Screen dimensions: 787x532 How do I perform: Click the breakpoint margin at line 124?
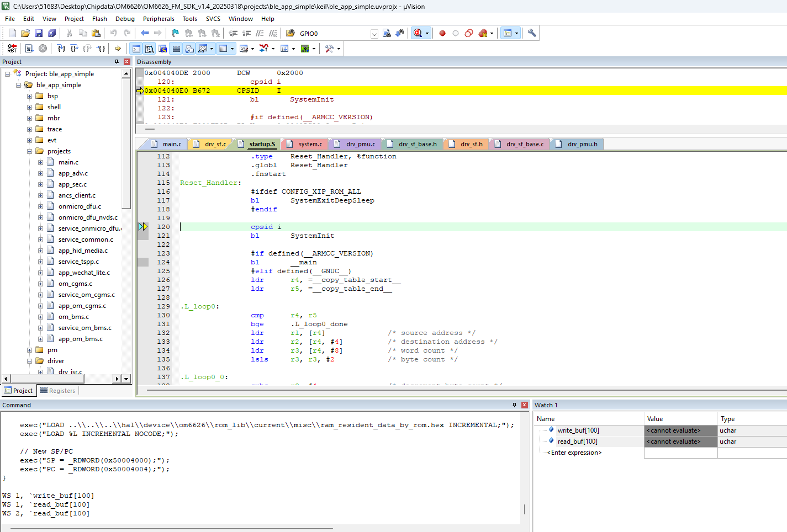pos(143,262)
